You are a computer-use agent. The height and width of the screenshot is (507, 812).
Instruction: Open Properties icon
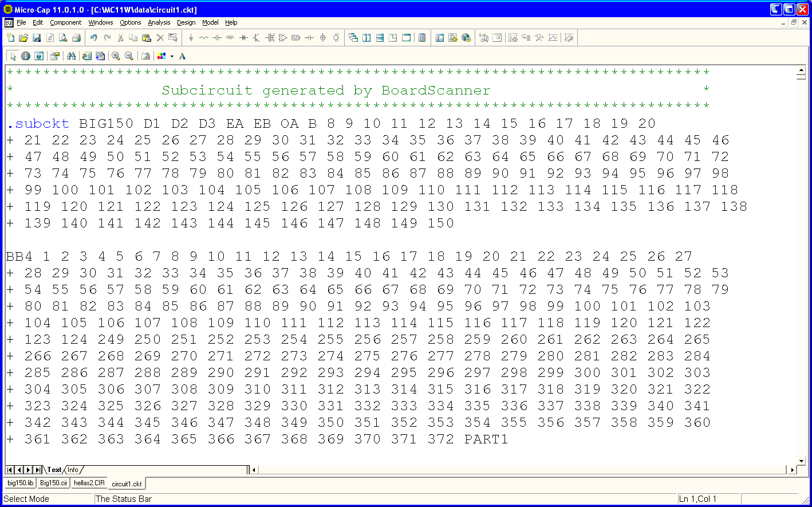coord(54,56)
